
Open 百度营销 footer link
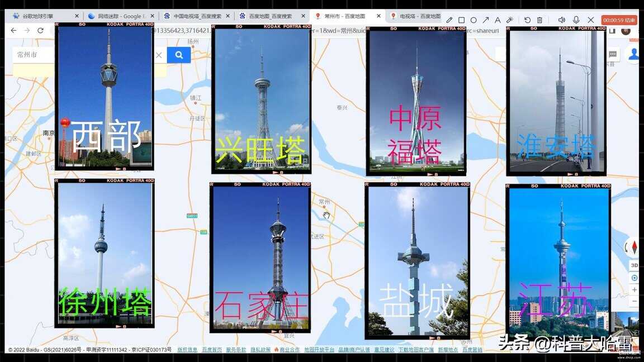coord(472,350)
